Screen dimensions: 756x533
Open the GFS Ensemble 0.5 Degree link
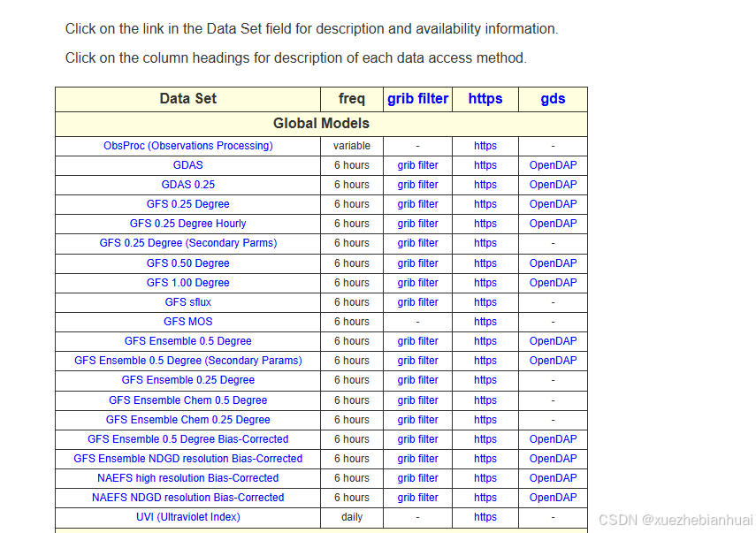[x=187, y=340]
